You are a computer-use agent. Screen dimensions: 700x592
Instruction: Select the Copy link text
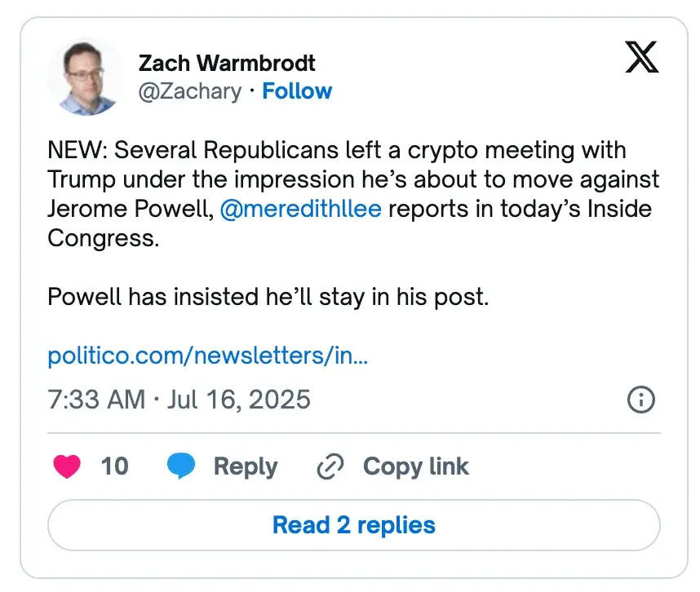pyautogui.click(x=415, y=466)
